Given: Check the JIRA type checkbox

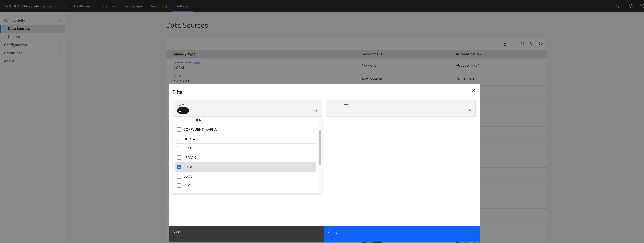Looking at the screenshot, I should tap(179, 148).
